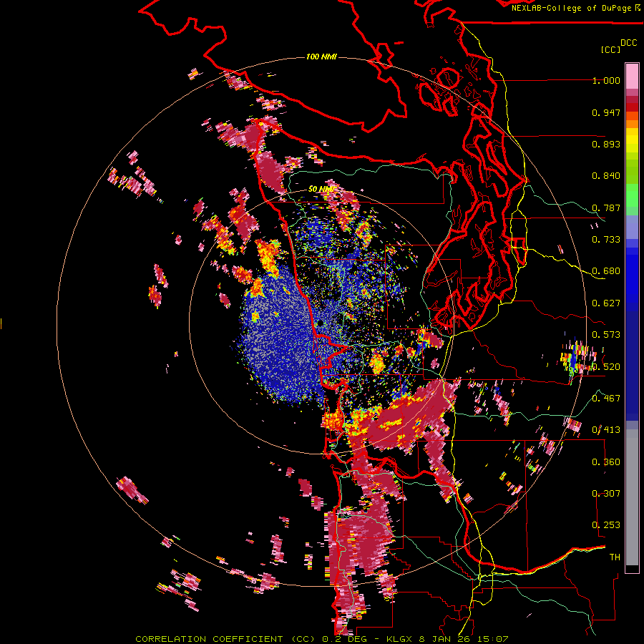Click the 0.627 color scale value
The width and height of the screenshot is (644, 644).
[606, 303]
